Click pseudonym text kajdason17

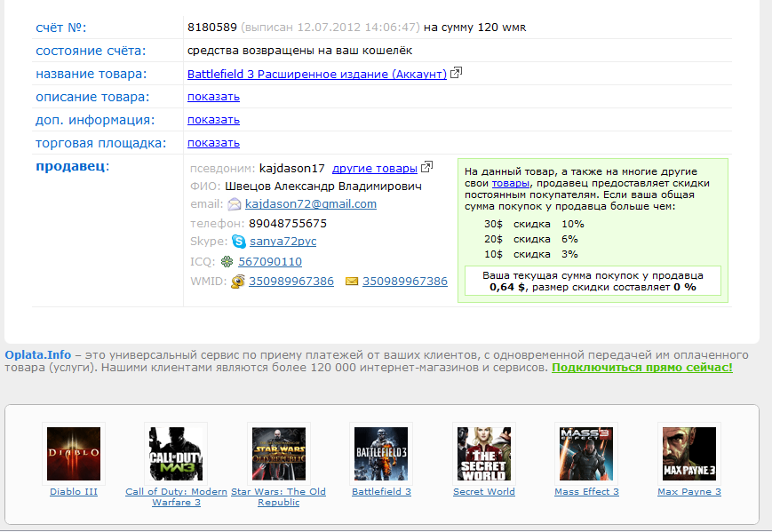pos(292,169)
